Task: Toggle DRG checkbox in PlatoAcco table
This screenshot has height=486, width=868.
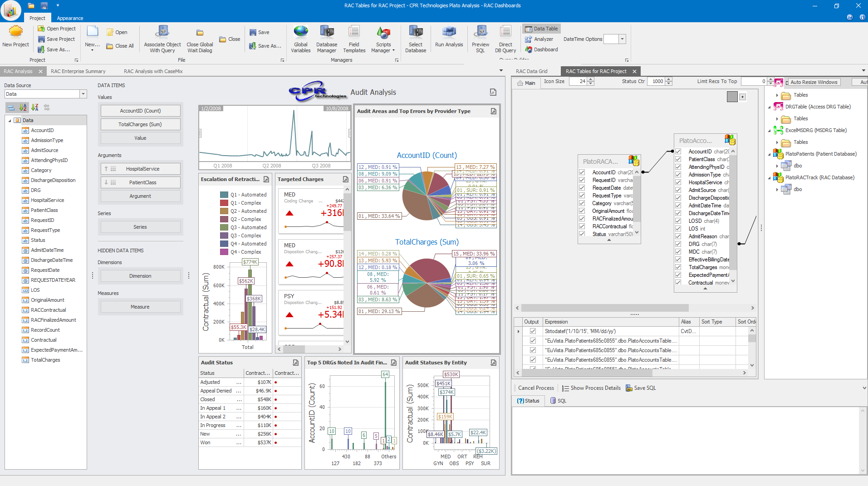Action: pos(678,244)
